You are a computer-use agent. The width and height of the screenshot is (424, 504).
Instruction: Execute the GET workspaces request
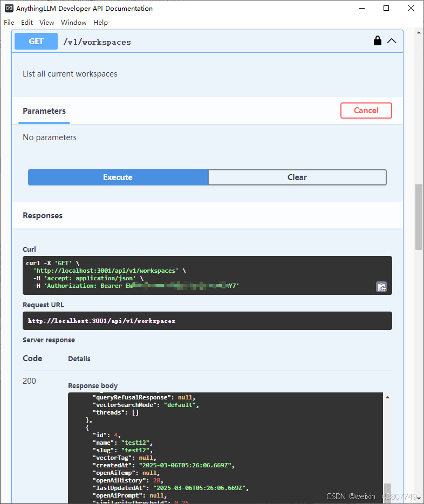coord(118,177)
